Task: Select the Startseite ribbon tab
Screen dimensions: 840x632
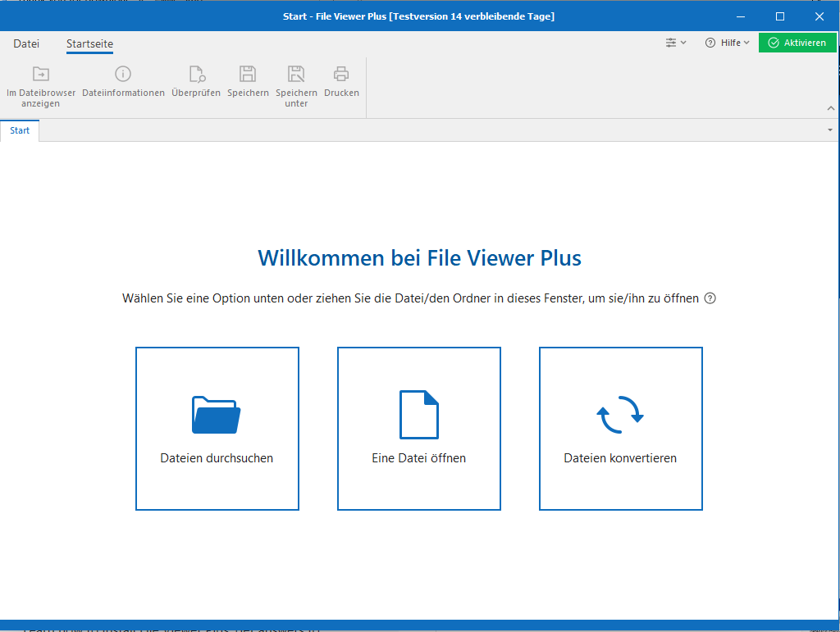Action: tap(89, 44)
